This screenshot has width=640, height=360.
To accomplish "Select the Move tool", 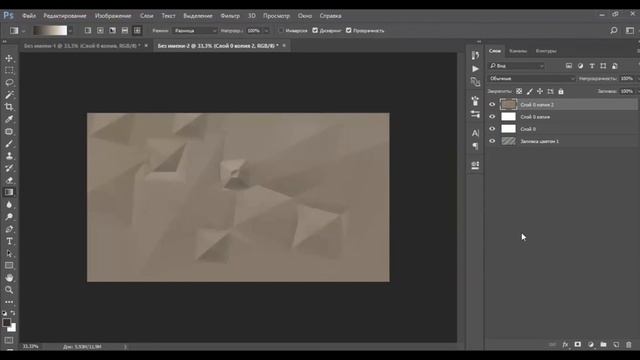I will pyautogui.click(x=9, y=58).
